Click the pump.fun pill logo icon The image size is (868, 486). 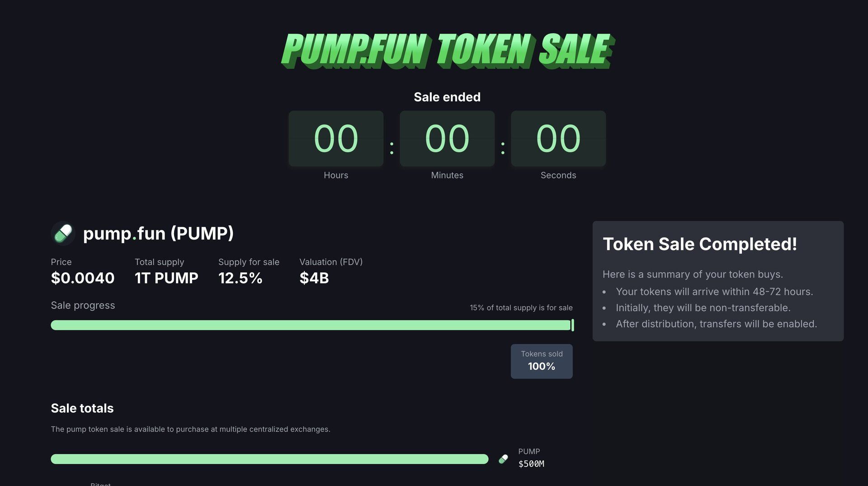63,233
